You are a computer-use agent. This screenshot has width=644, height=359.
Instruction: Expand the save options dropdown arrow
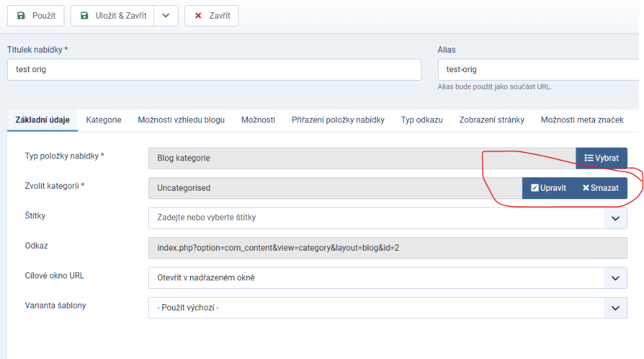point(166,15)
